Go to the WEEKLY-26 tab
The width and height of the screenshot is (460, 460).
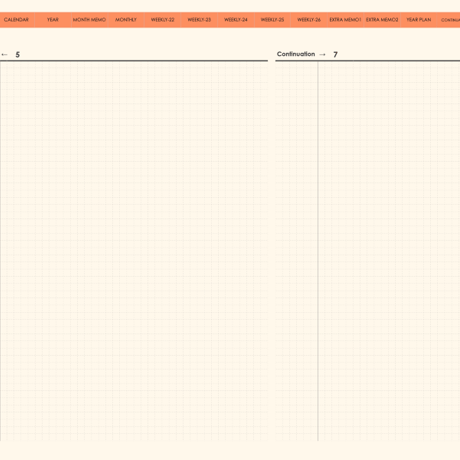(309, 20)
